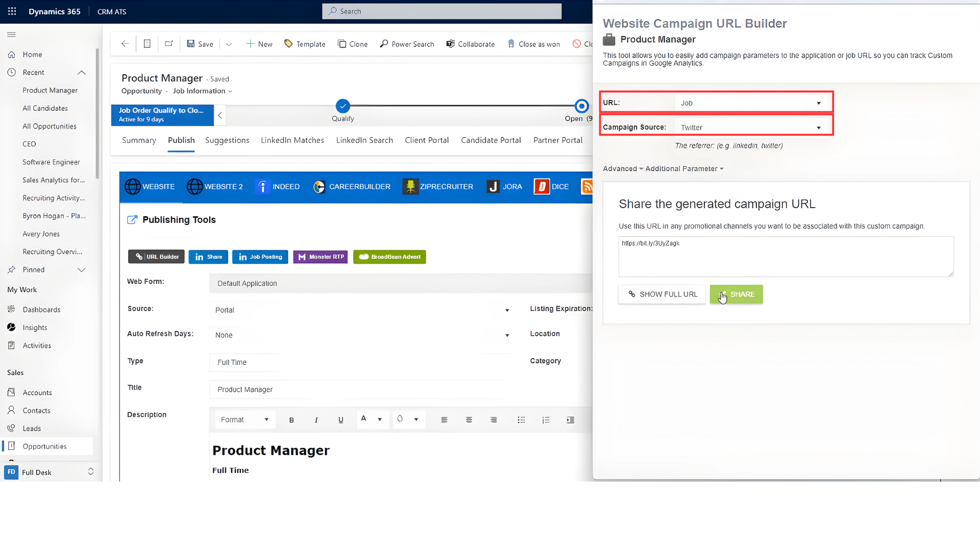Select the ZIPRECRUITER job board
The width and height of the screenshot is (980, 551).
tap(438, 187)
